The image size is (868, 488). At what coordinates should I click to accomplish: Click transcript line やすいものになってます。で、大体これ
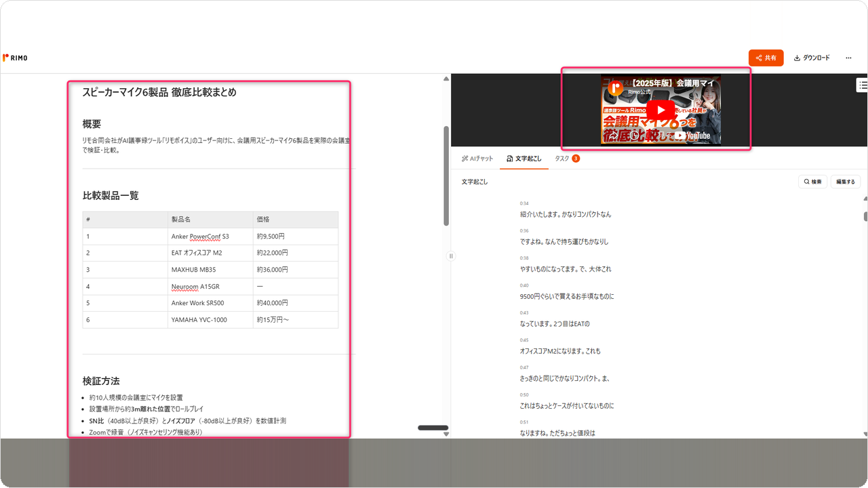click(x=566, y=269)
